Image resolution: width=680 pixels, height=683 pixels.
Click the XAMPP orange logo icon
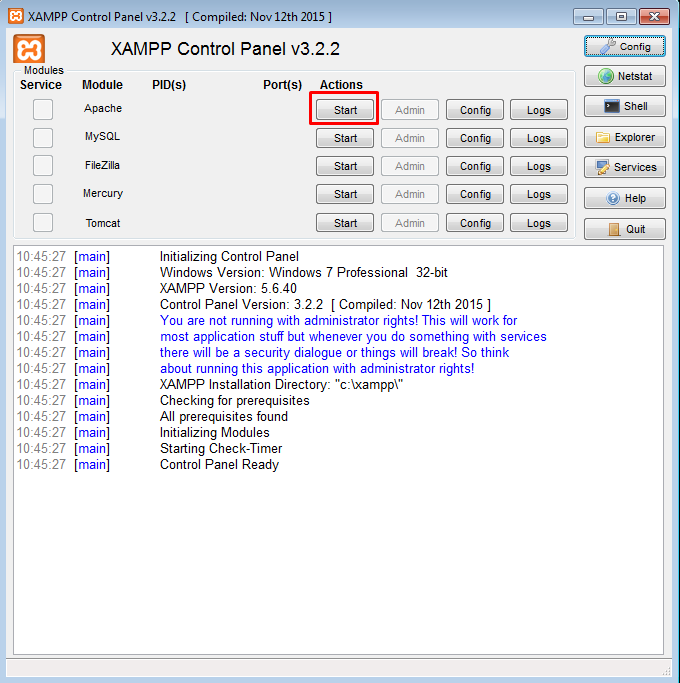[x=29, y=48]
